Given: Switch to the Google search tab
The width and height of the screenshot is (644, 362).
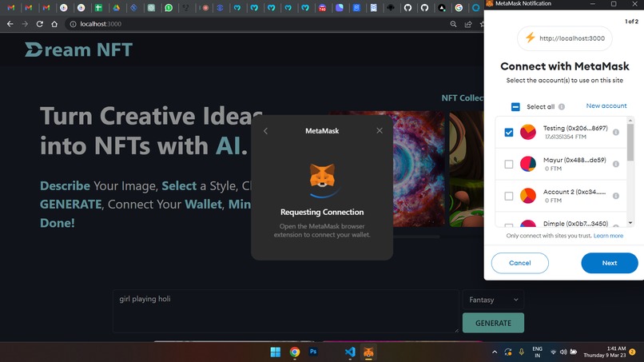Looking at the screenshot, I should click(459, 7).
